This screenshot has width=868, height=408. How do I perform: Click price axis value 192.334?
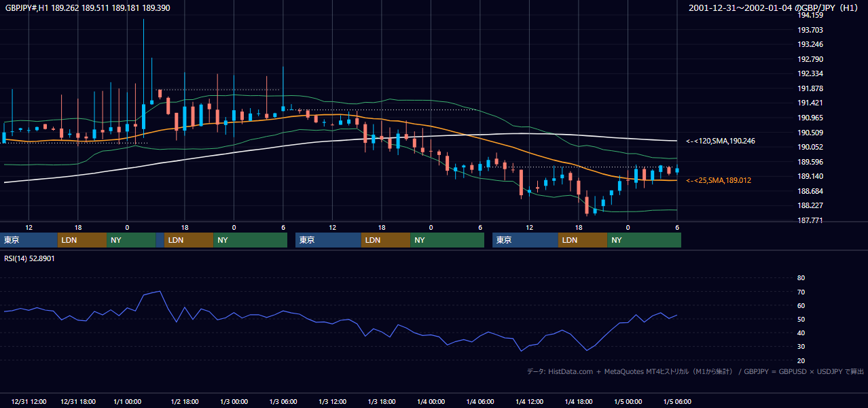pyautogui.click(x=810, y=73)
